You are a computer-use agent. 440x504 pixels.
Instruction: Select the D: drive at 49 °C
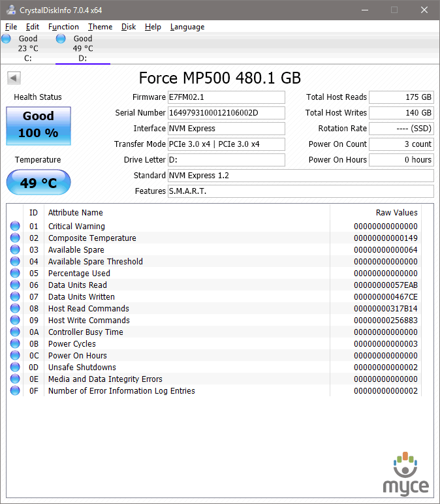point(83,48)
